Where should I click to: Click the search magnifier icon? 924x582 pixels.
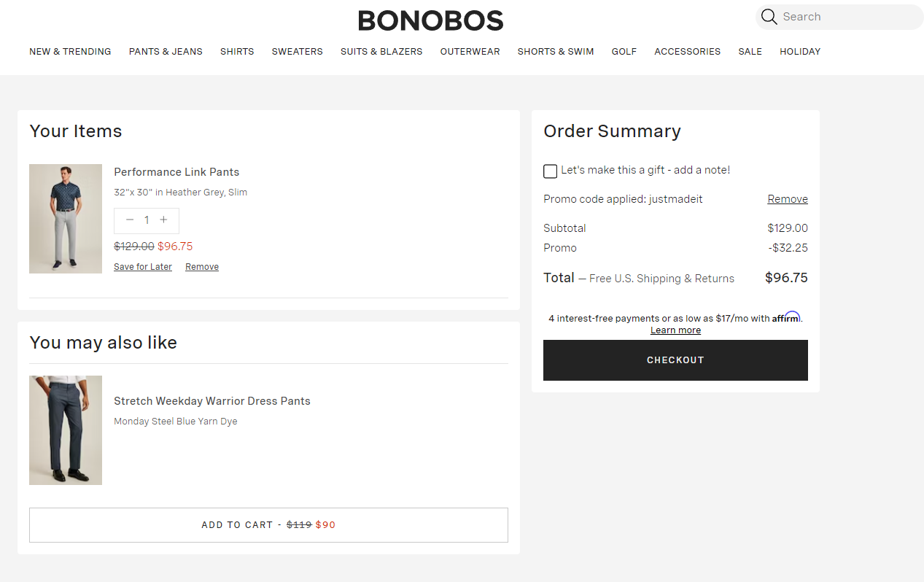pos(769,17)
